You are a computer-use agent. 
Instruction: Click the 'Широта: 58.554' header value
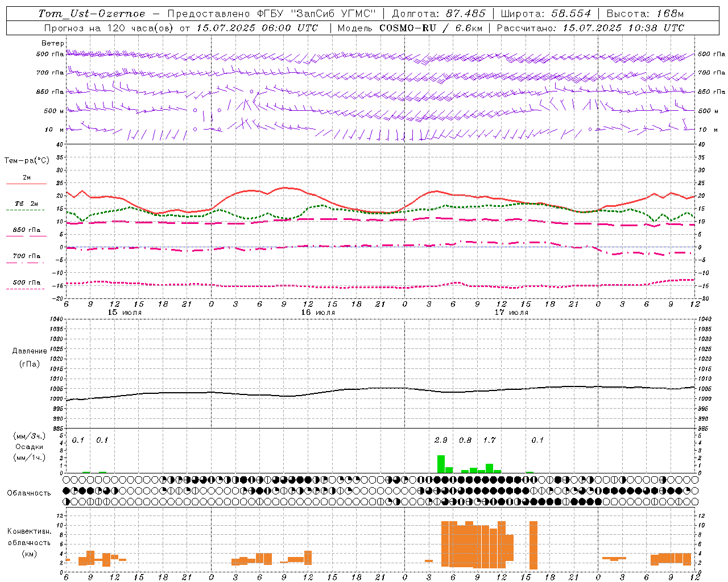pos(546,14)
